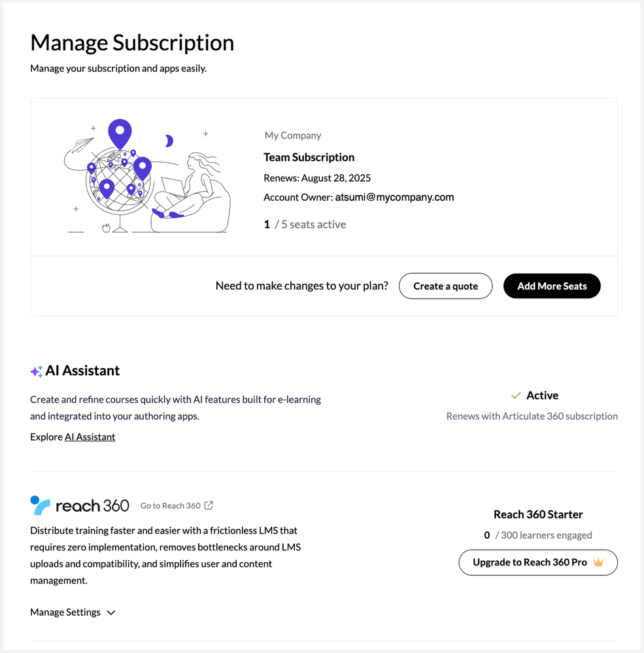Screen dimensions: 644x653
Task: Click the 1 / 5 seats active count
Action: pyautogui.click(x=305, y=224)
